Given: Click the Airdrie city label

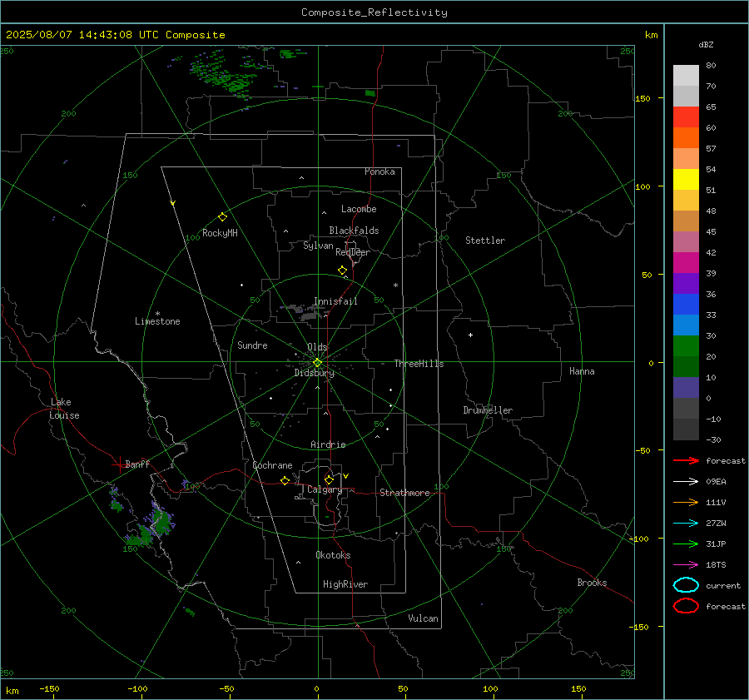Looking at the screenshot, I should pos(328,444).
